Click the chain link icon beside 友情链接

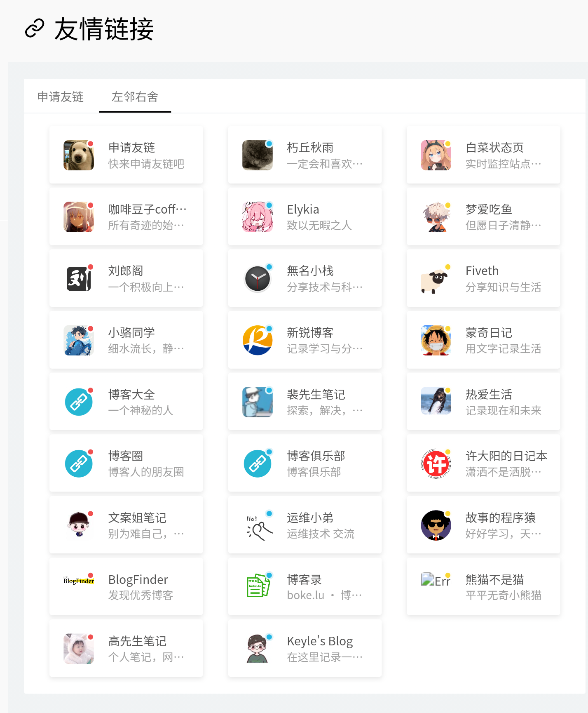coord(35,28)
